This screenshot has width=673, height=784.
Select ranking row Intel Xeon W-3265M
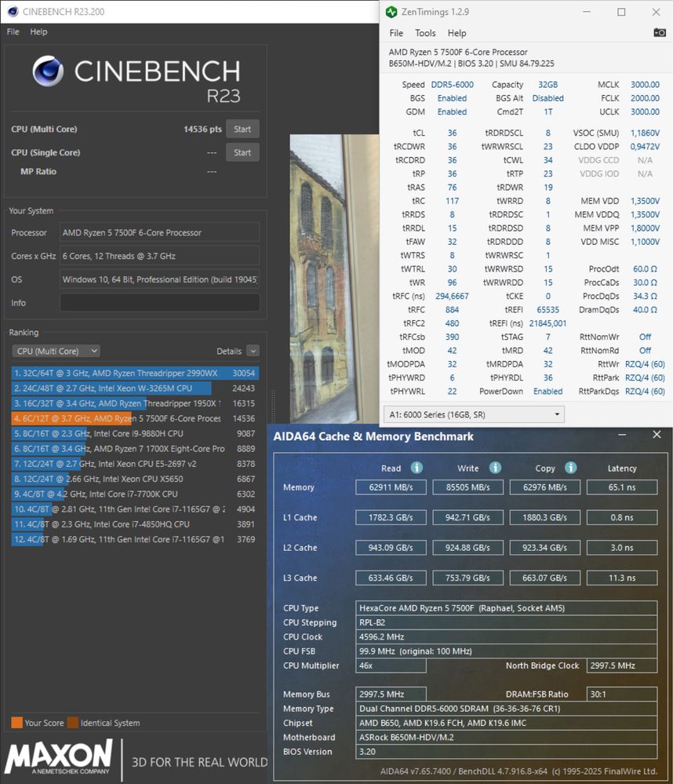(135, 388)
